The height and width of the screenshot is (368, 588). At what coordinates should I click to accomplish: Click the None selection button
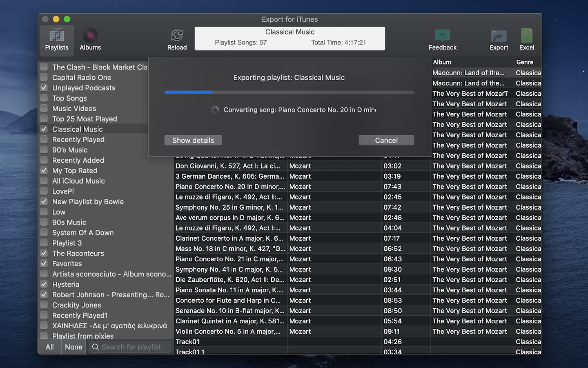point(73,347)
